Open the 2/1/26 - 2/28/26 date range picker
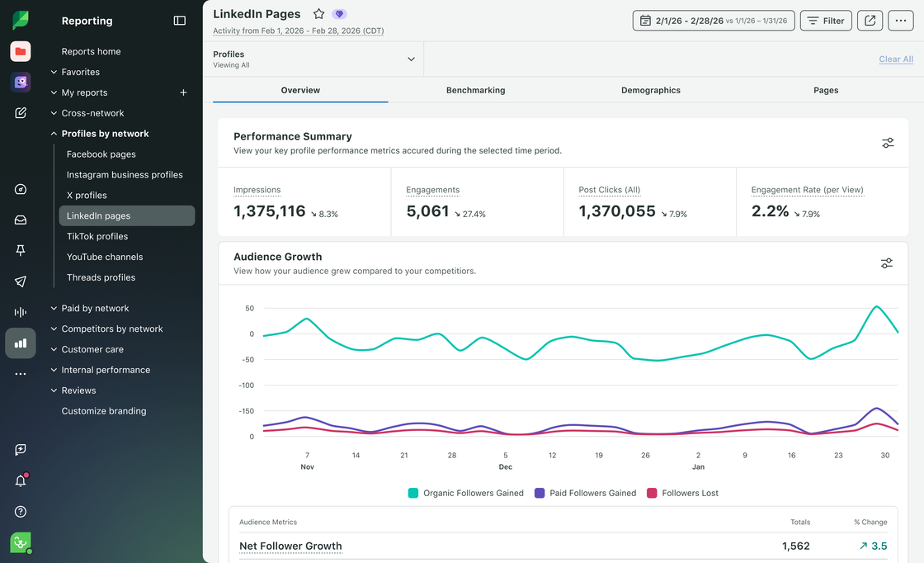Screen dimensions: 924x563 click(x=714, y=21)
